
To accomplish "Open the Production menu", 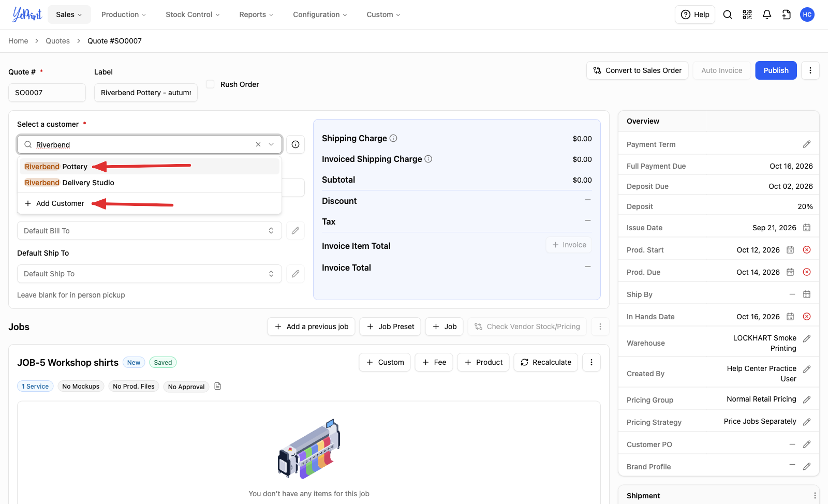I will pos(124,14).
